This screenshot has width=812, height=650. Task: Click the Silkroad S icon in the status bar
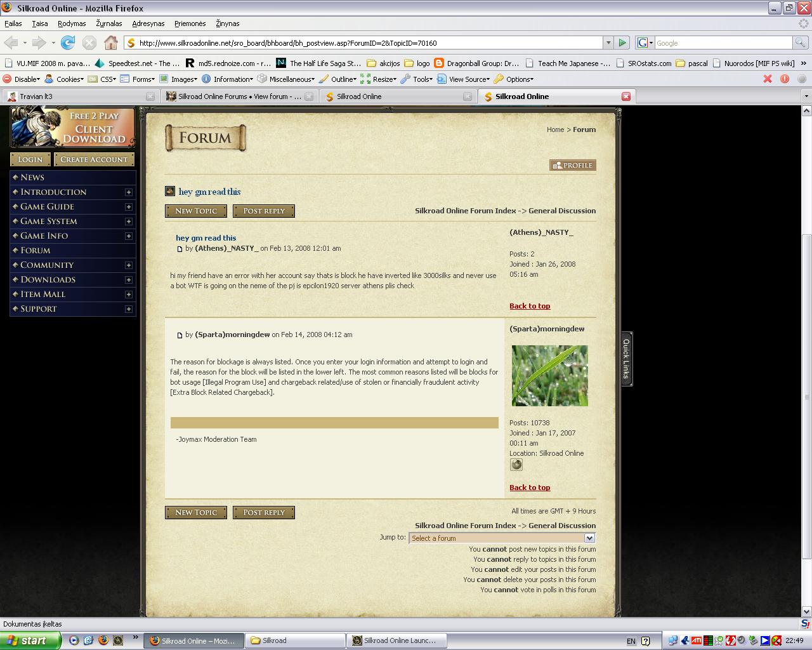(806, 624)
